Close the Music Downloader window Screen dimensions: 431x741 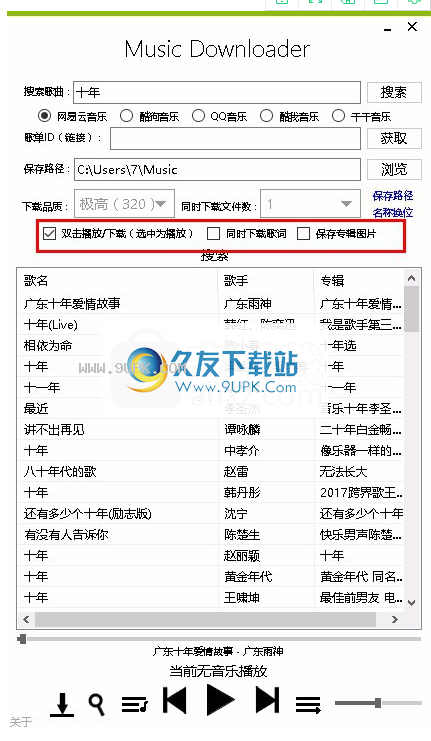(412, 27)
